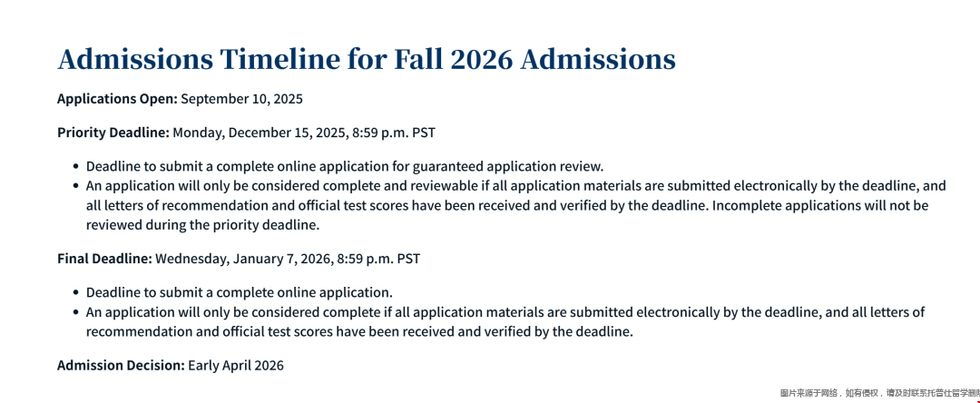Click the short "complete online application." bullet under Final Deadline
This screenshot has width=980, height=403.
(239, 292)
